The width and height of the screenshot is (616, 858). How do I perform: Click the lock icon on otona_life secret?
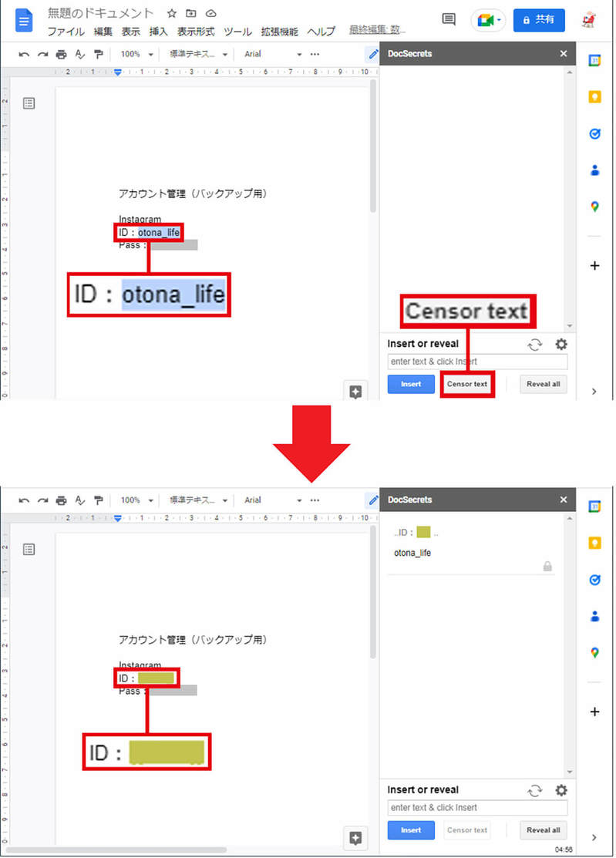(x=547, y=566)
